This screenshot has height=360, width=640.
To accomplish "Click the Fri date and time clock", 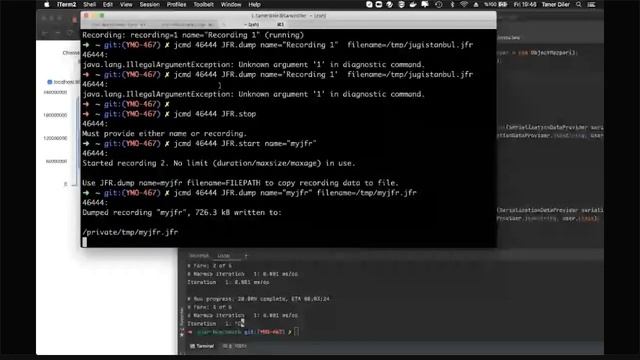I will [525, 4].
